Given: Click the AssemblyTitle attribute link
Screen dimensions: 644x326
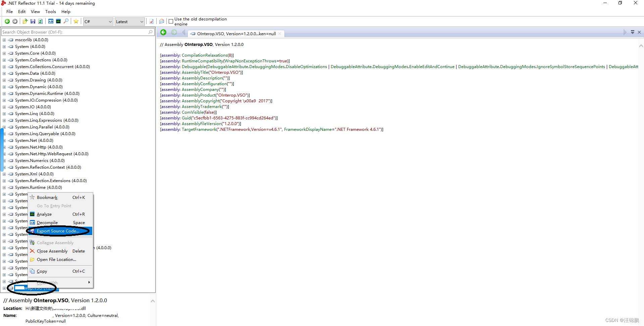Looking at the screenshot, I should click(195, 72).
